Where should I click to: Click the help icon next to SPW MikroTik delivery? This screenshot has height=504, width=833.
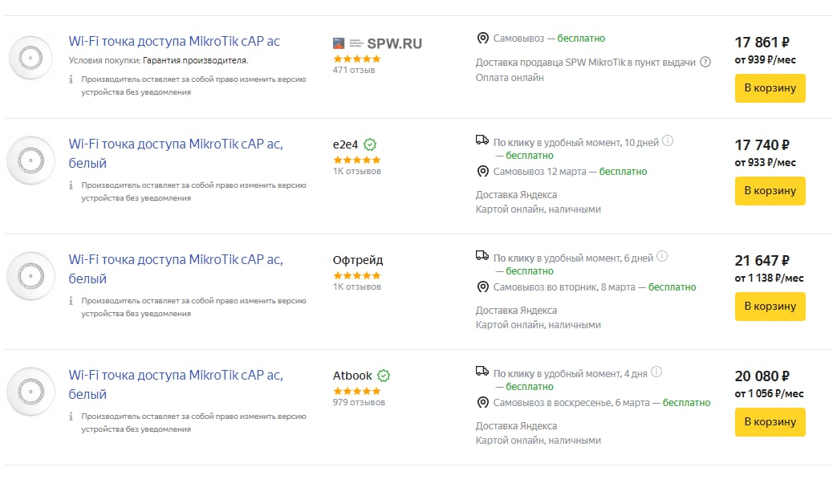(705, 62)
